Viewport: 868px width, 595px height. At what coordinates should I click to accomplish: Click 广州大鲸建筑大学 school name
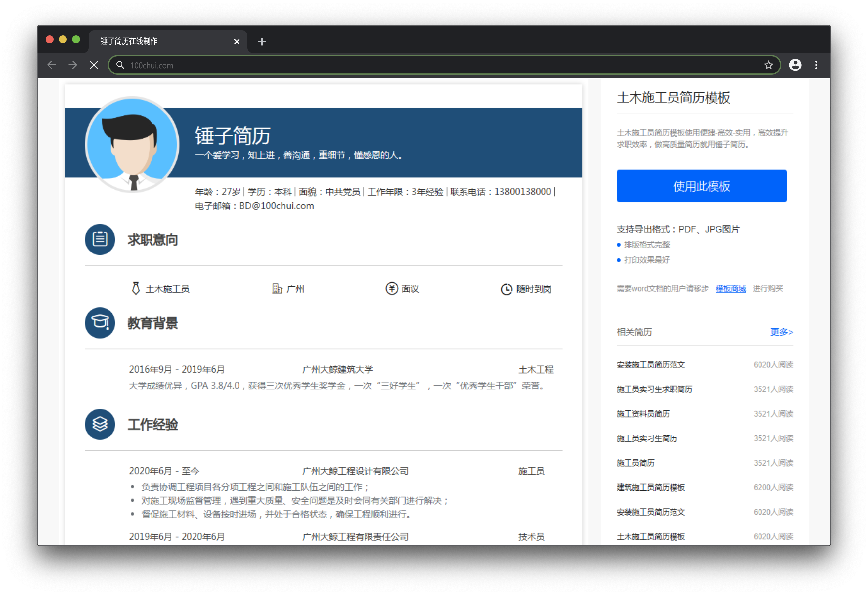coord(338,369)
